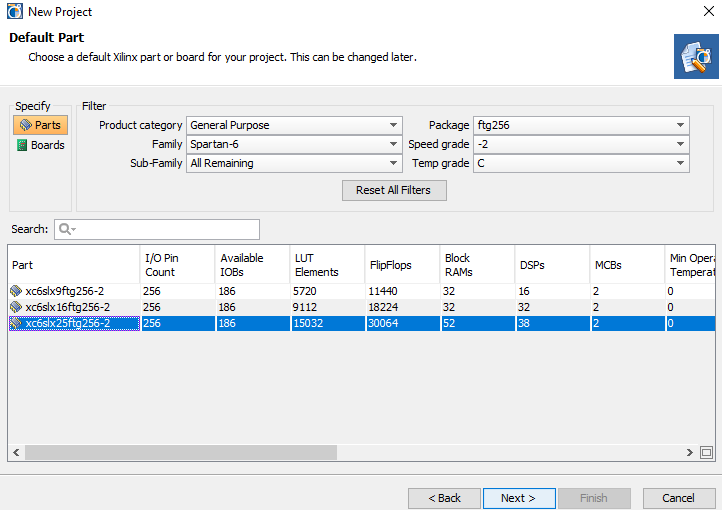Click the Cancel button
This screenshot has width=722, height=510.
[679, 498]
